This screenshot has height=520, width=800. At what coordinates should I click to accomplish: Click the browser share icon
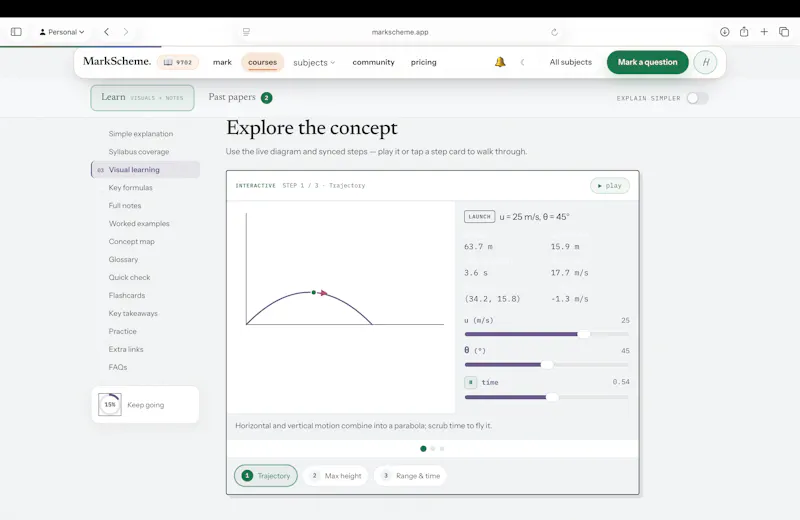tap(744, 32)
